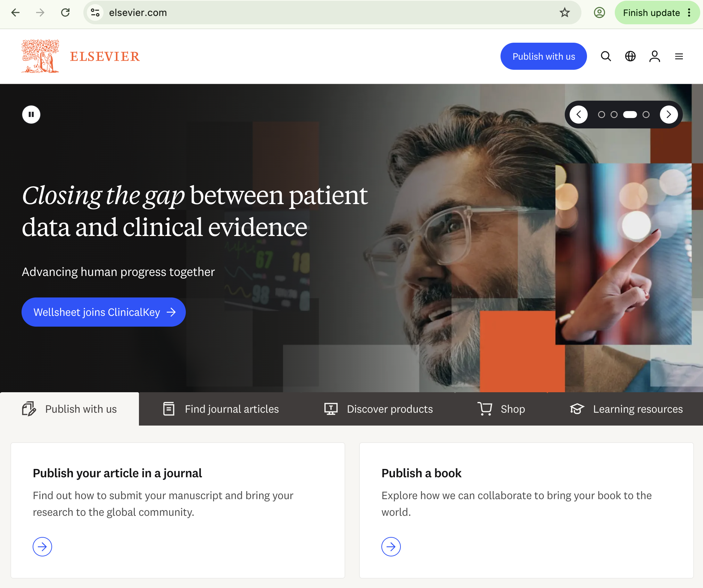Click Wellsheet joins ClinicalKey button
703x588 pixels.
coord(104,312)
